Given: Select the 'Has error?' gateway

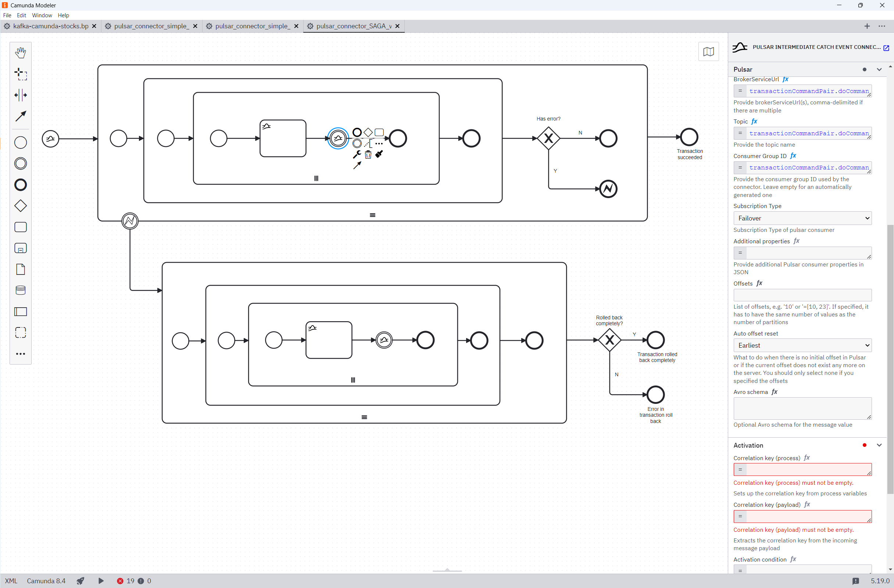Looking at the screenshot, I should 548,139.
